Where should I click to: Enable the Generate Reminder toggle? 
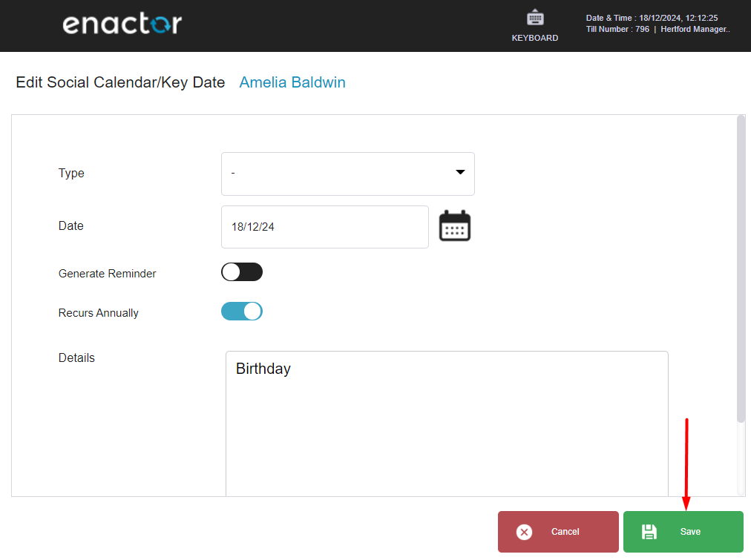click(242, 272)
